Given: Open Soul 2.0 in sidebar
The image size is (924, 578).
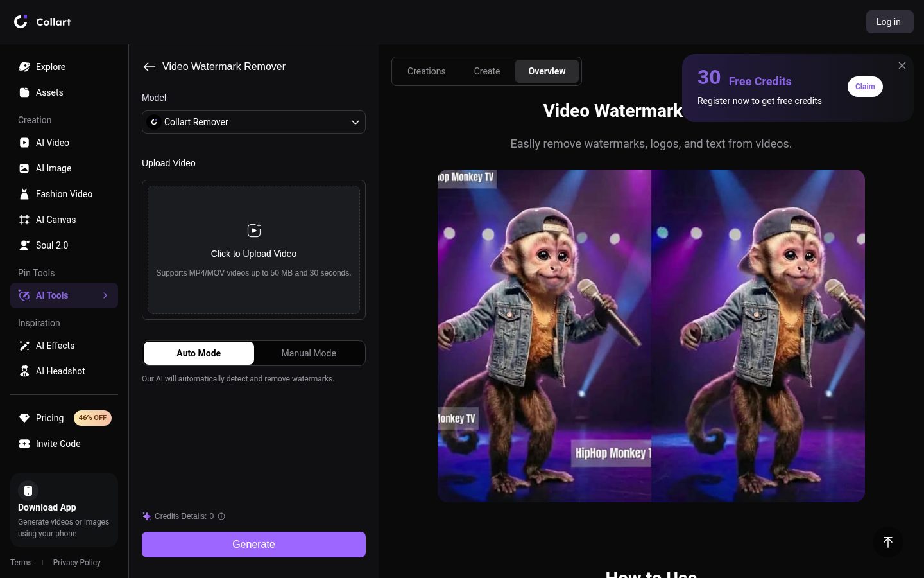Looking at the screenshot, I should click(64, 245).
